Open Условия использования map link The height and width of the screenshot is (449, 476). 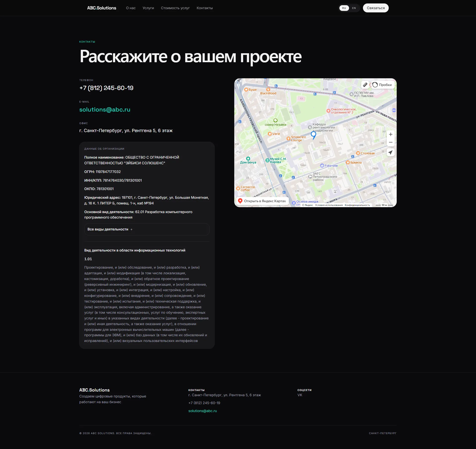pyautogui.click(x=329, y=205)
